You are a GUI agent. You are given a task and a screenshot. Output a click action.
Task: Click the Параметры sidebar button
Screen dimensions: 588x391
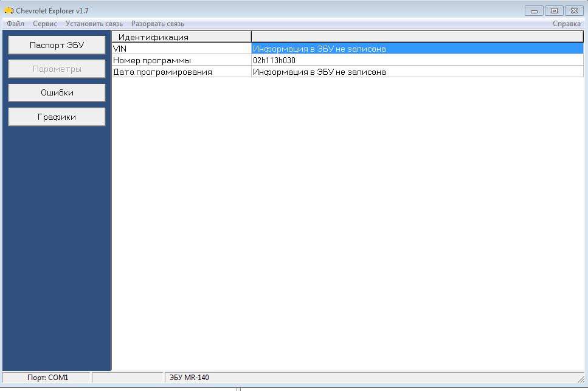pyautogui.click(x=57, y=69)
